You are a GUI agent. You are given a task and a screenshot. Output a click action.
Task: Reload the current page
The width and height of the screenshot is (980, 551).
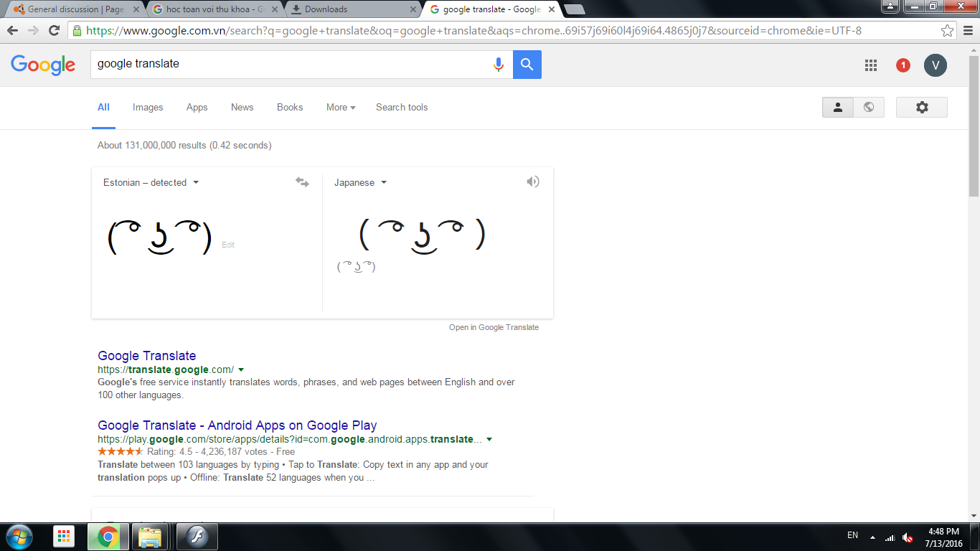(54, 30)
